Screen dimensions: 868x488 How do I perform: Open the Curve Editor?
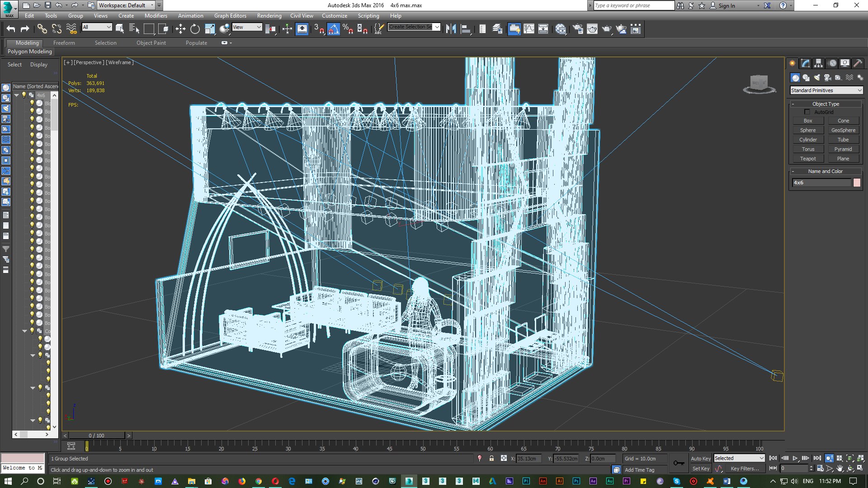pyautogui.click(x=528, y=29)
